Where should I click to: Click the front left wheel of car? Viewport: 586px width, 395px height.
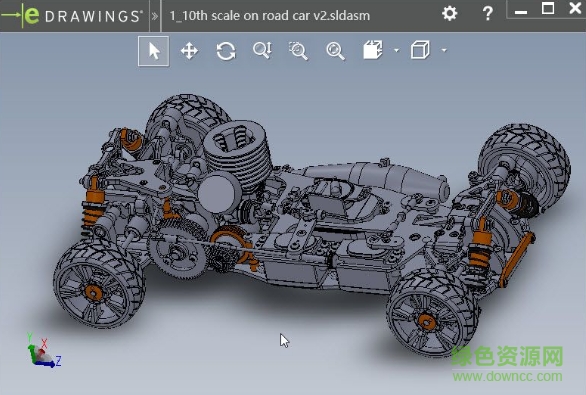[x=433, y=313]
